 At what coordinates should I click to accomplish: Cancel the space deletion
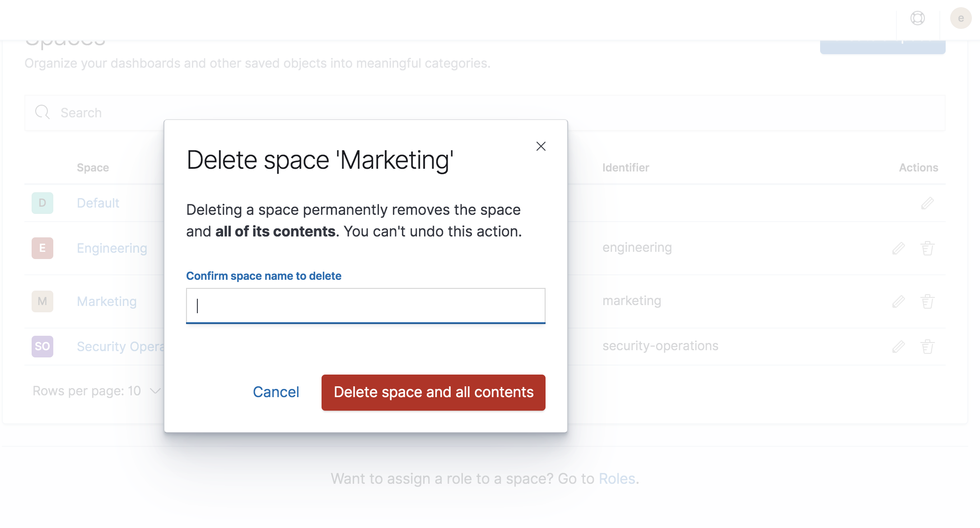pos(276,392)
